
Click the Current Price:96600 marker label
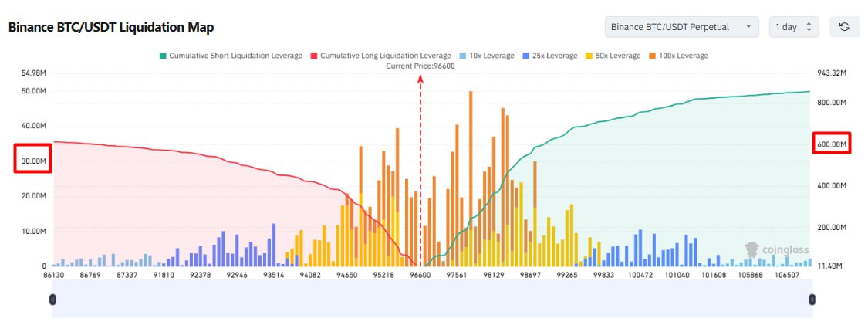click(x=420, y=66)
